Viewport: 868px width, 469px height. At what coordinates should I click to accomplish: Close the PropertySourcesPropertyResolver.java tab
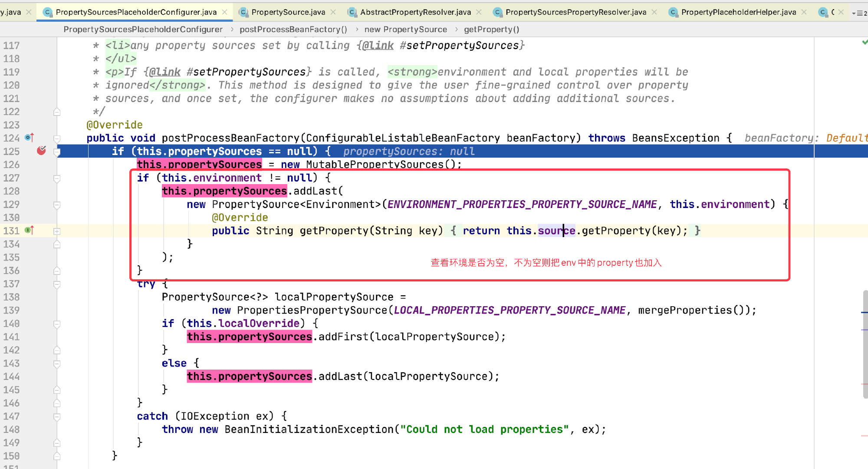pos(654,12)
